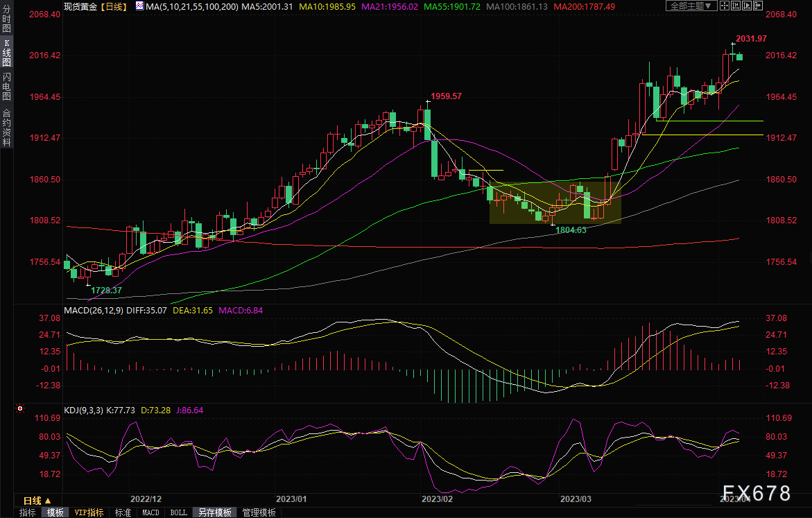Select the 模板 bottom tab
Image resolution: width=812 pixels, height=518 pixels.
click(55, 512)
